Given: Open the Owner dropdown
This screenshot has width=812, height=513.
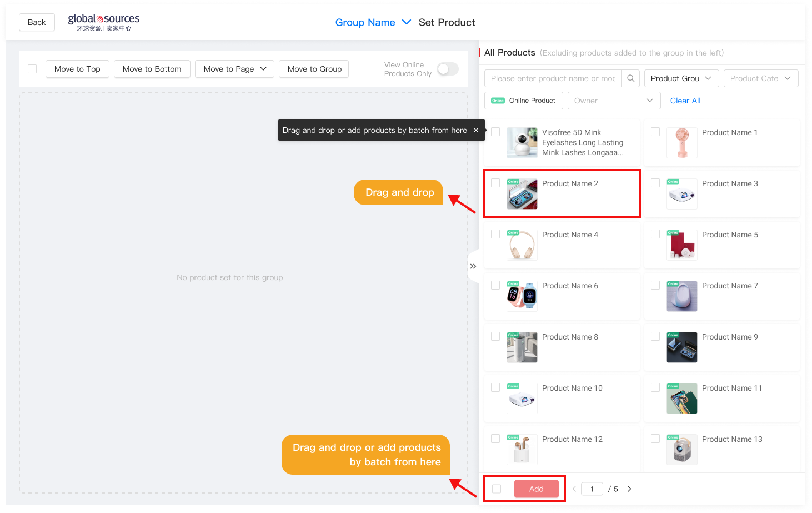Looking at the screenshot, I should (x=614, y=101).
